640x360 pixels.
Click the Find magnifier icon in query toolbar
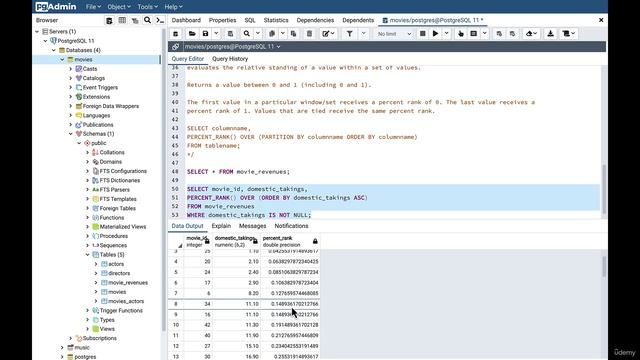(x=247, y=34)
